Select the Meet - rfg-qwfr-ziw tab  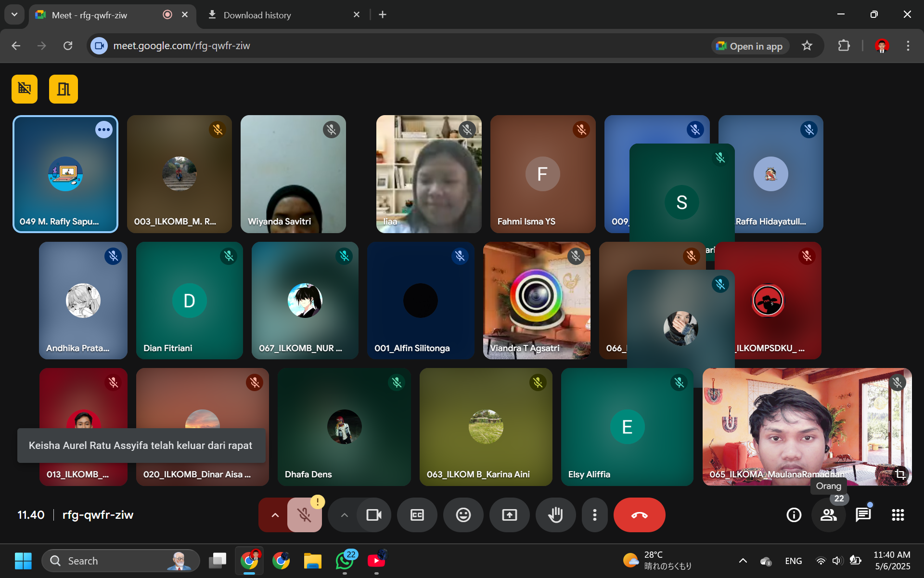(x=90, y=15)
